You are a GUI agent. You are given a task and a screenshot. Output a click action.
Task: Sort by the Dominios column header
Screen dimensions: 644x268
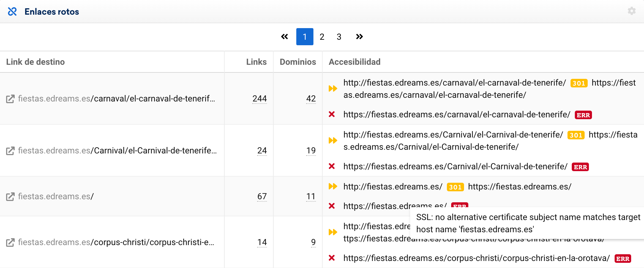(298, 62)
